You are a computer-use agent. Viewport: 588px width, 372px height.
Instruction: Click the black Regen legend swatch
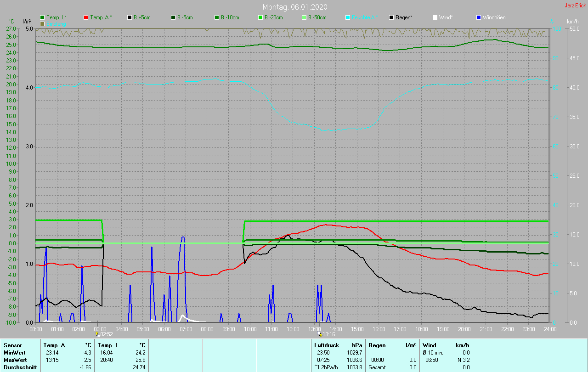(391, 17)
